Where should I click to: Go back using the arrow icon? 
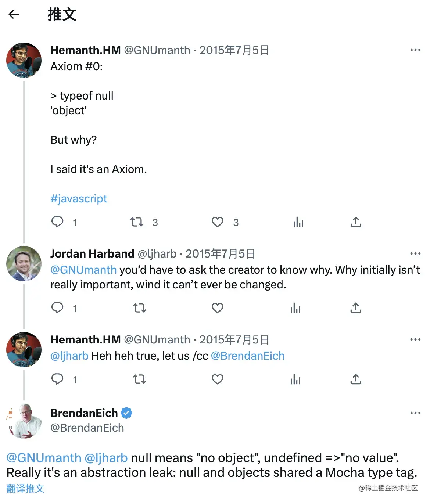pos(14,14)
